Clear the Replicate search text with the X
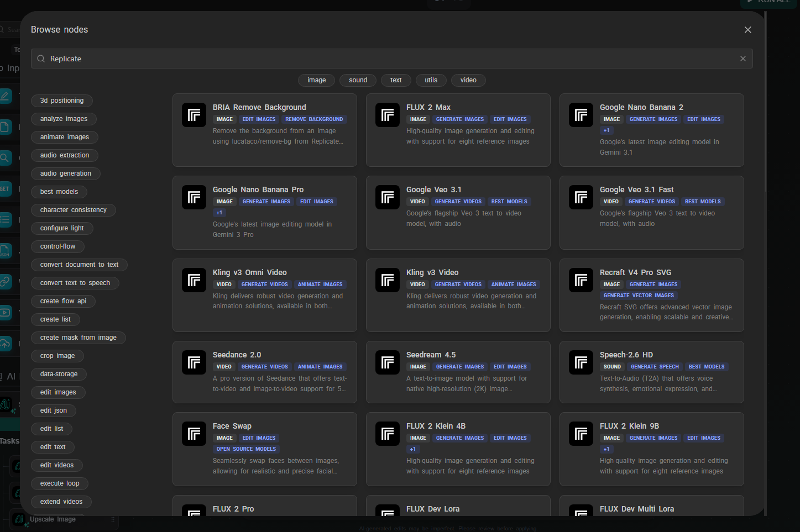The image size is (800, 532). click(x=743, y=59)
